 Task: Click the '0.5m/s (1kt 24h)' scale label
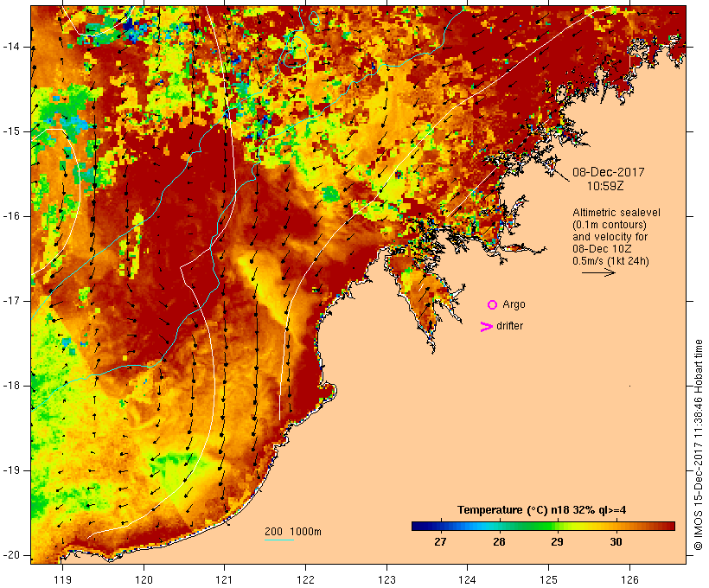(x=610, y=261)
